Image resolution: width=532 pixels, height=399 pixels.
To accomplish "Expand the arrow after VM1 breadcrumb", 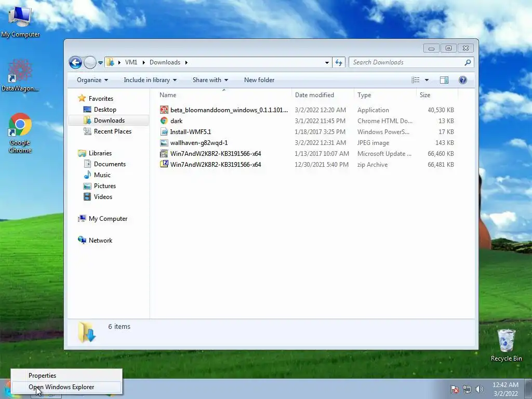I will [143, 62].
